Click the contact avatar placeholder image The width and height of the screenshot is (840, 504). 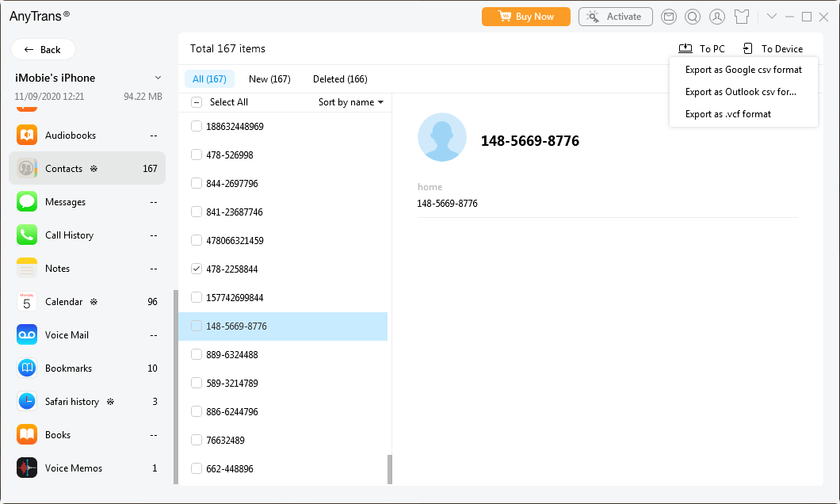(x=442, y=137)
